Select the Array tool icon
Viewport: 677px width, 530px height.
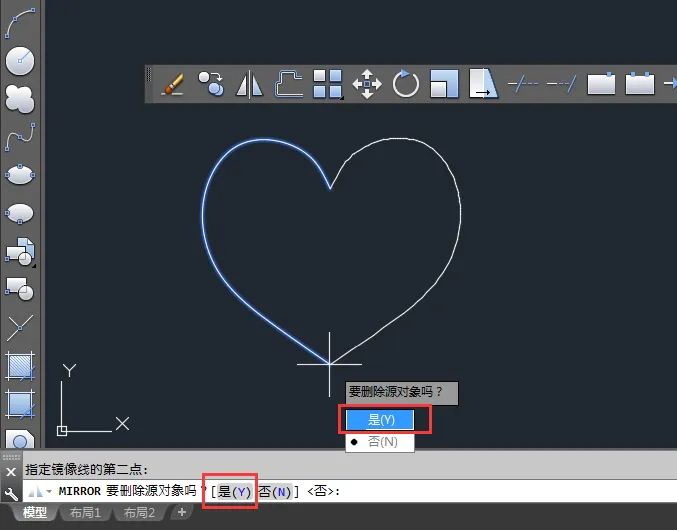328,84
